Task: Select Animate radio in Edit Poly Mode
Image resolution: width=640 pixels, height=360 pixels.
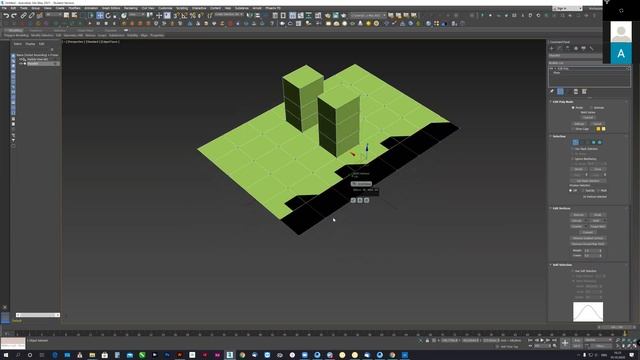Action: click(591, 108)
